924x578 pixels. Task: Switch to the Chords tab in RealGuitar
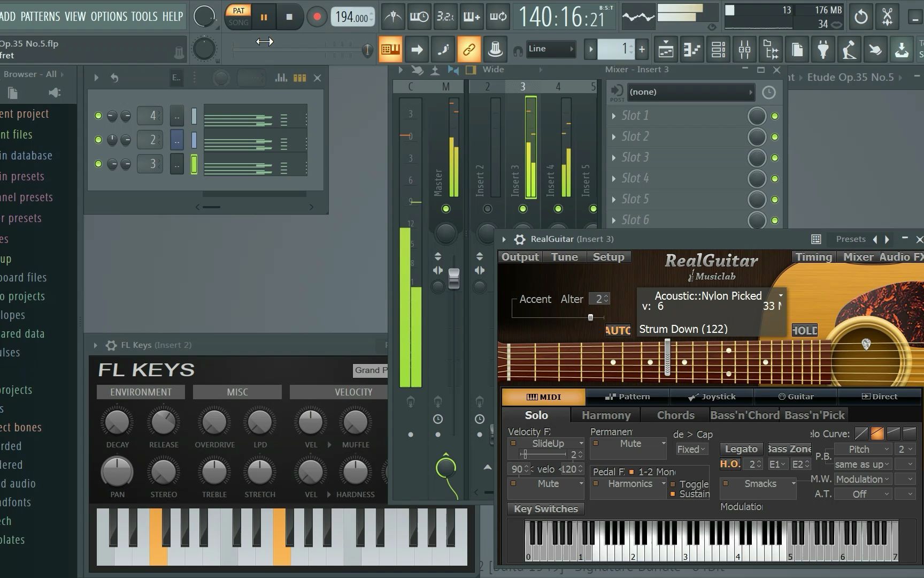675,415
